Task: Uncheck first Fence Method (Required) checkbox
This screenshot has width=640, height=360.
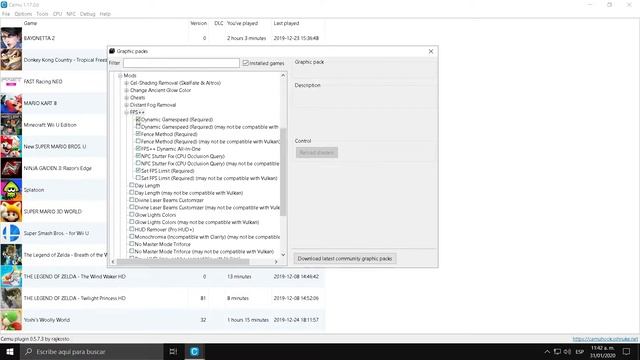Action: (138, 134)
